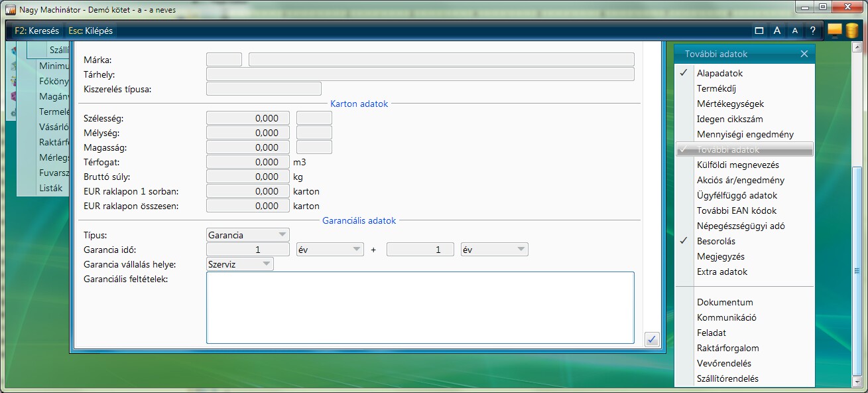Click the Szélesség unit field
The width and height of the screenshot is (868, 393).
[314, 118]
